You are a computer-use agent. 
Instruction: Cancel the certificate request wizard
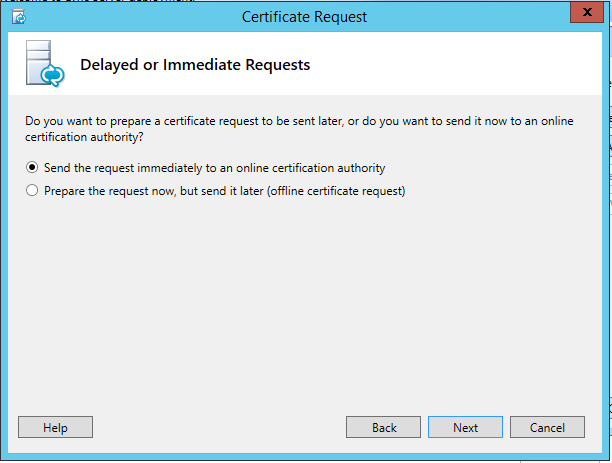(547, 427)
